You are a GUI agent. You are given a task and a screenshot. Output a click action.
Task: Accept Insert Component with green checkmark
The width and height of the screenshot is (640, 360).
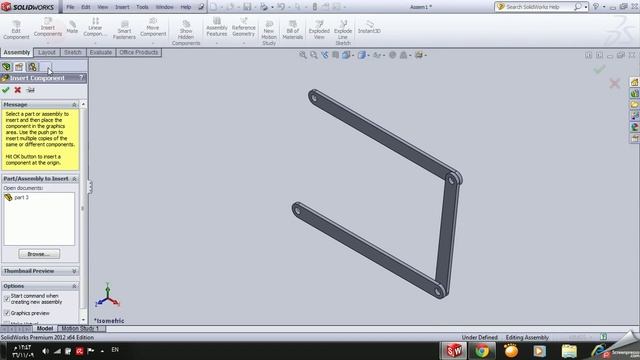point(6,90)
